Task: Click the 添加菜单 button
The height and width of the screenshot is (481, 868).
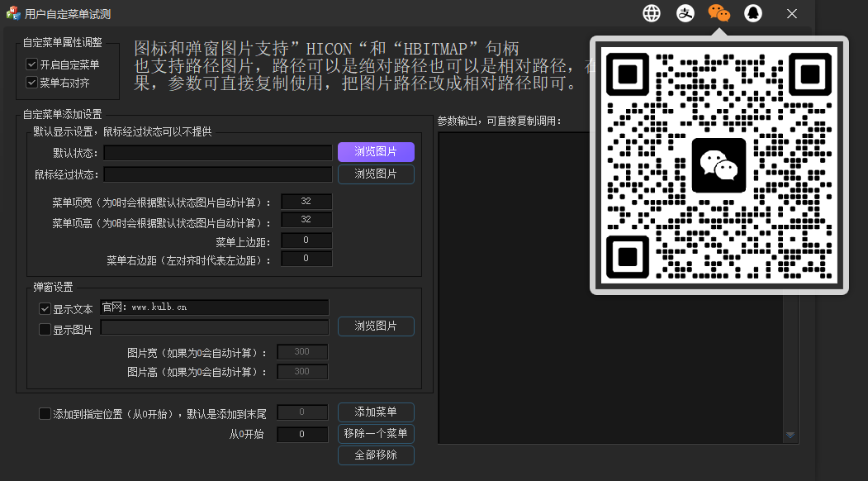Action: point(376,412)
